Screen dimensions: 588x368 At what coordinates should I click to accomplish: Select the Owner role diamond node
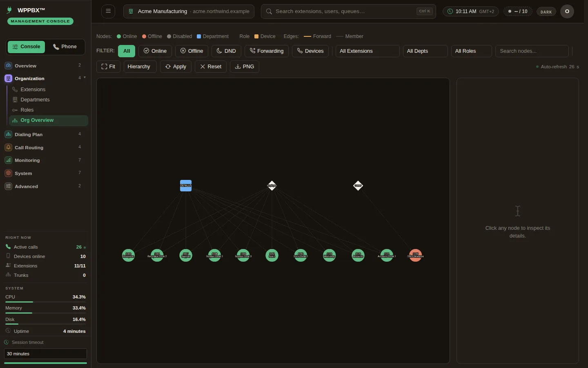tap(358, 186)
